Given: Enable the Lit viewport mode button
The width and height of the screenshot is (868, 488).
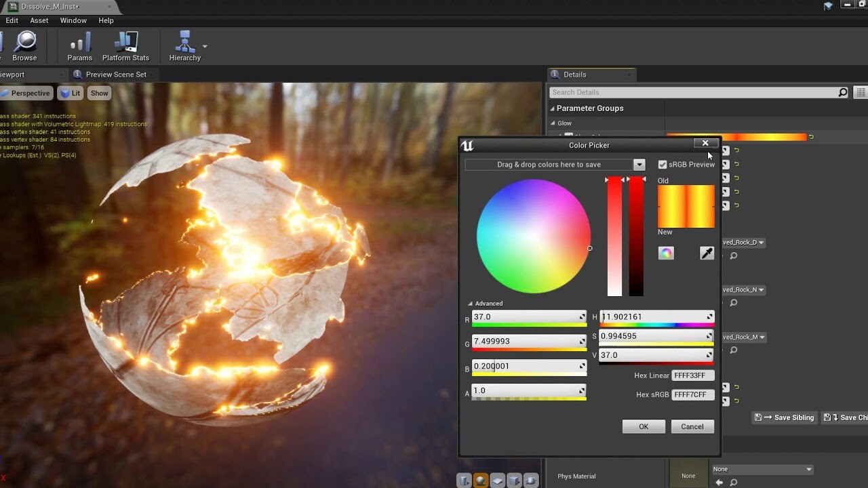Looking at the screenshot, I should [70, 93].
